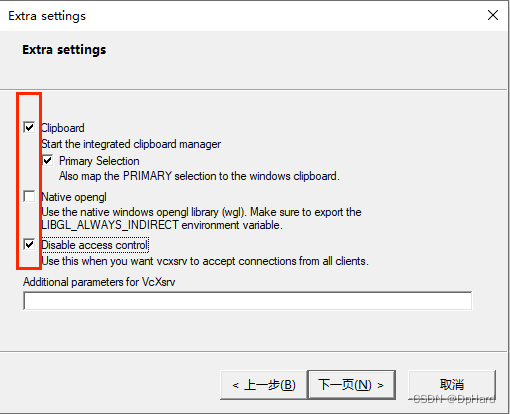The image size is (510, 414).
Task: Enable the Native opengl checkbox
Action: [x=29, y=196]
